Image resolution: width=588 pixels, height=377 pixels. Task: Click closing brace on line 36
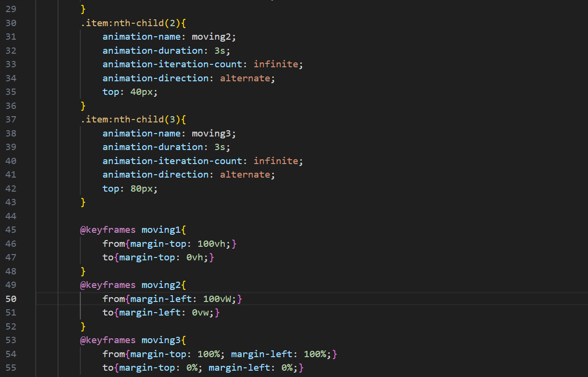click(x=83, y=106)
